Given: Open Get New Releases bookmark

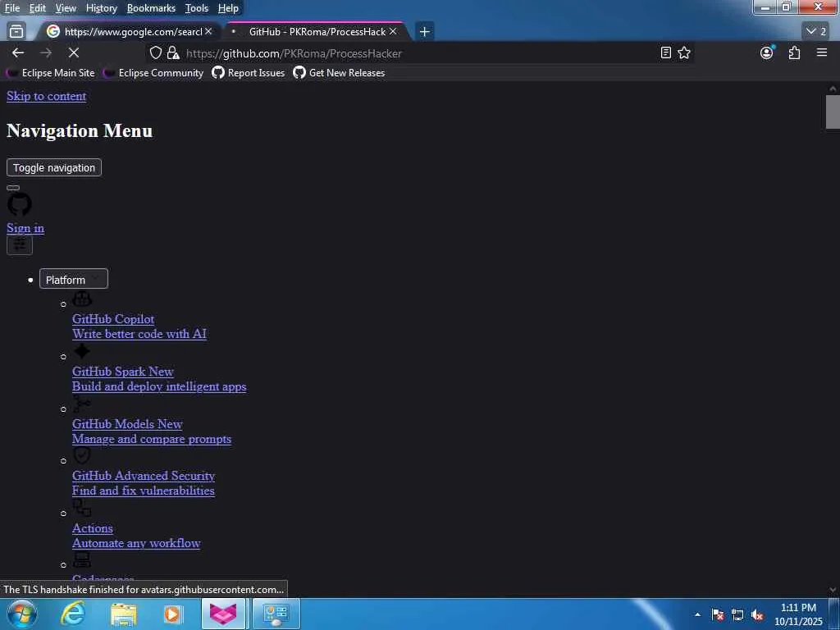Looking at the screenshot, I should [339, 73].
